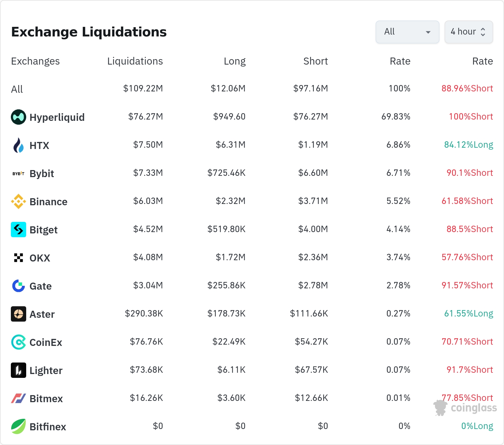
Task: Sort by the Short column header
Action: [315, 61]
